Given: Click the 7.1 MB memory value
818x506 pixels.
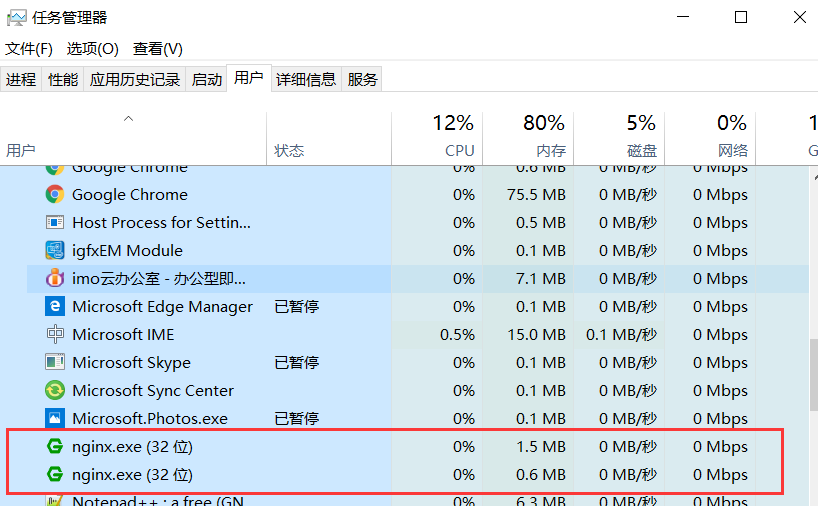Looking at the screenshot, I should [x=540, y=279].
